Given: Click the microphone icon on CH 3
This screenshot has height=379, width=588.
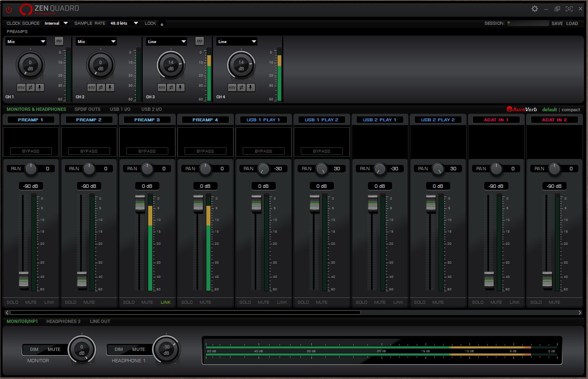Looking at the screenshot, I should 180,87.
